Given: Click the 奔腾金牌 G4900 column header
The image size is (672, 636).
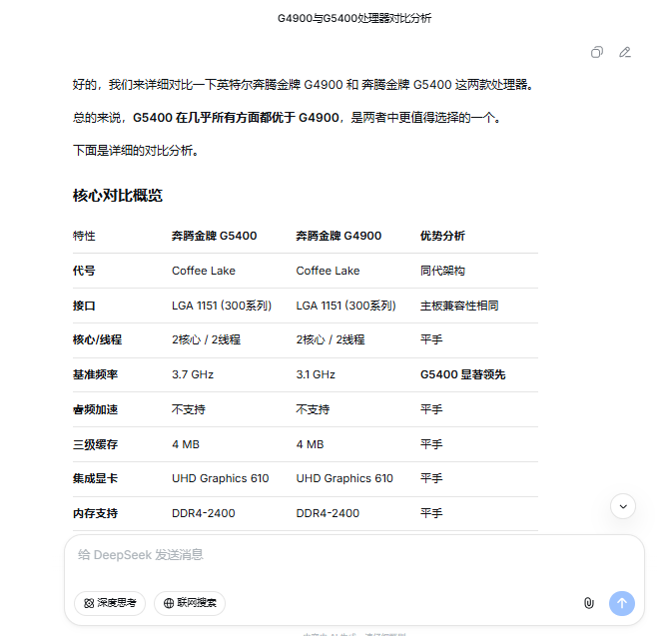Looking at the screenshot, I should (338, 237).
